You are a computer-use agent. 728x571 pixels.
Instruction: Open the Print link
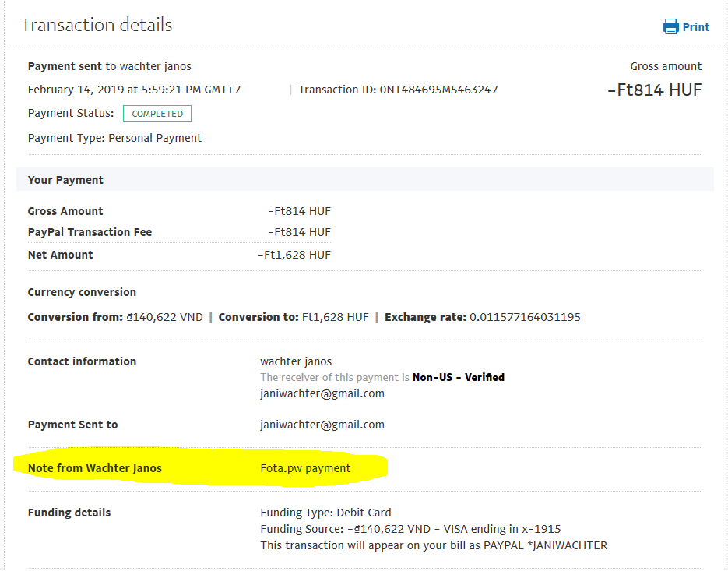coord(695,27)
